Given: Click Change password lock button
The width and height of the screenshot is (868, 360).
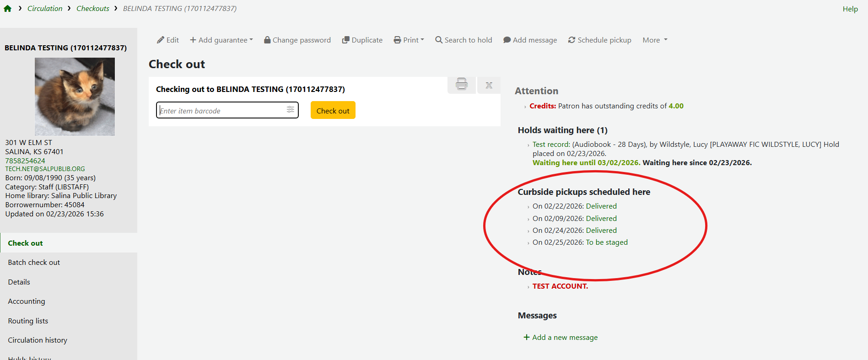Looking at the screenshot, I should [x=297, y=40].
